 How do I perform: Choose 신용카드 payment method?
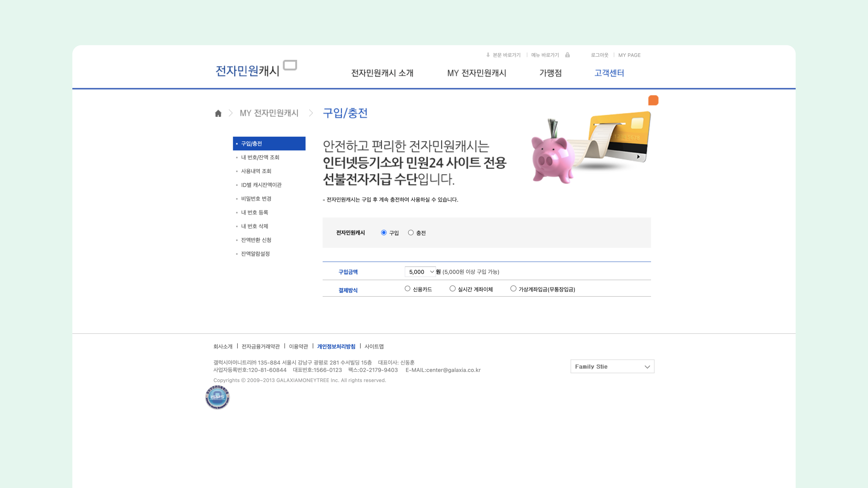[407, 289]
